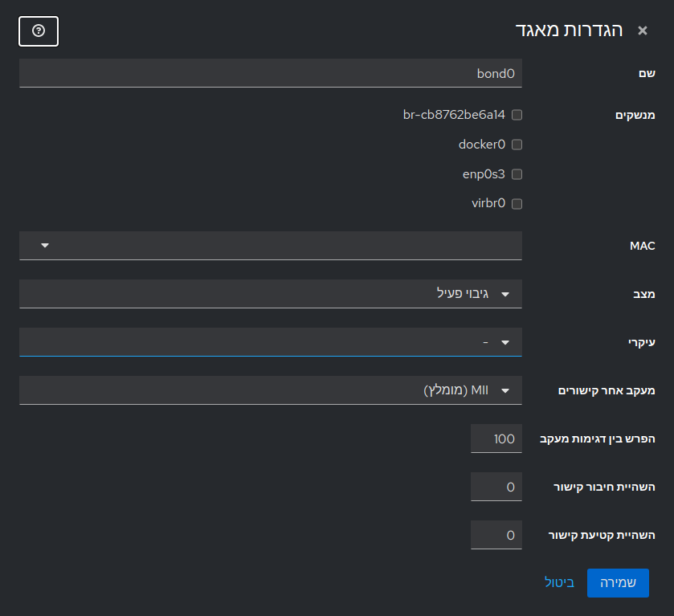Enable the docker0 member interface
The width and height of the screenshot is (674, 616).
517,145
